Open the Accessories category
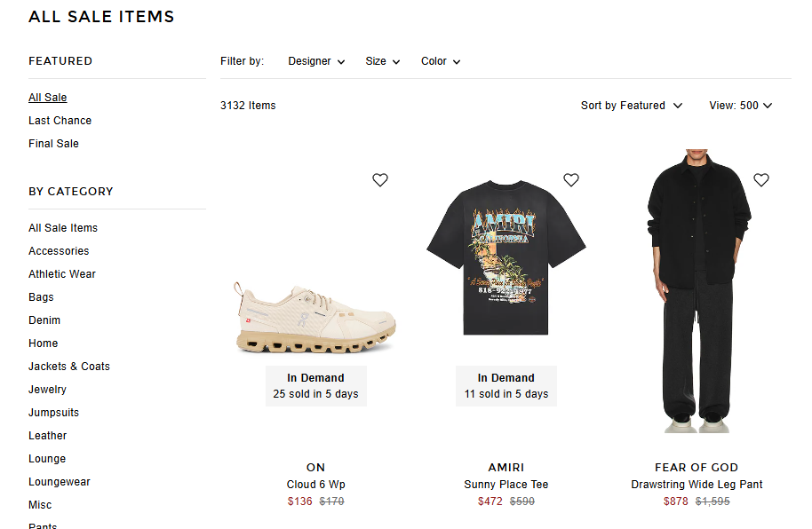The height and width of the screenshot is (529, 812). (x=59, y=251)
